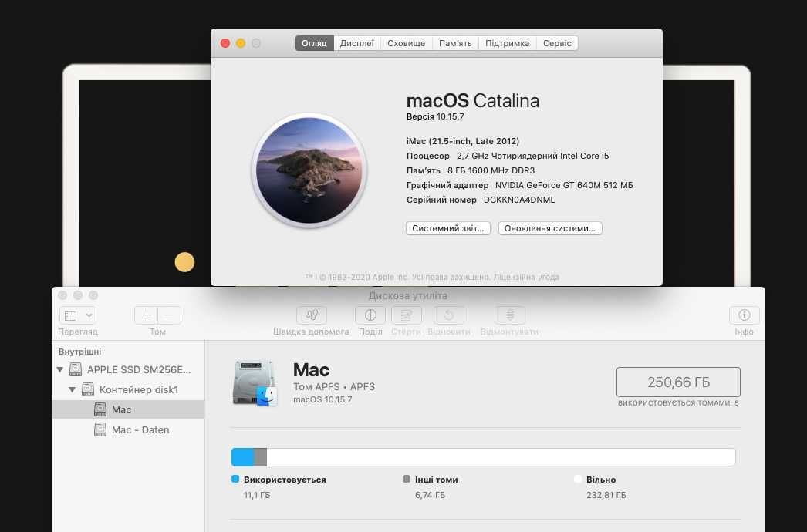Collapse the APPLE SSD SM256E disk tree

click(59, 369)
